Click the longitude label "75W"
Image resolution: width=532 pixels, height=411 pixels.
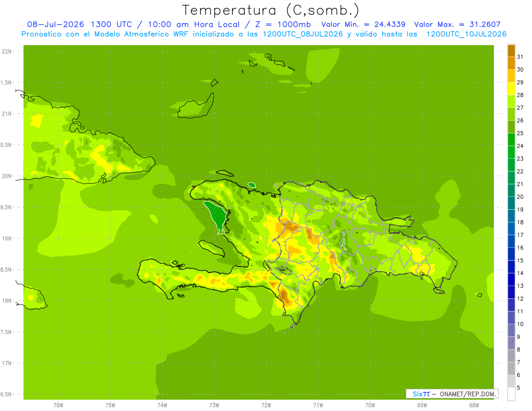[110, 405]
